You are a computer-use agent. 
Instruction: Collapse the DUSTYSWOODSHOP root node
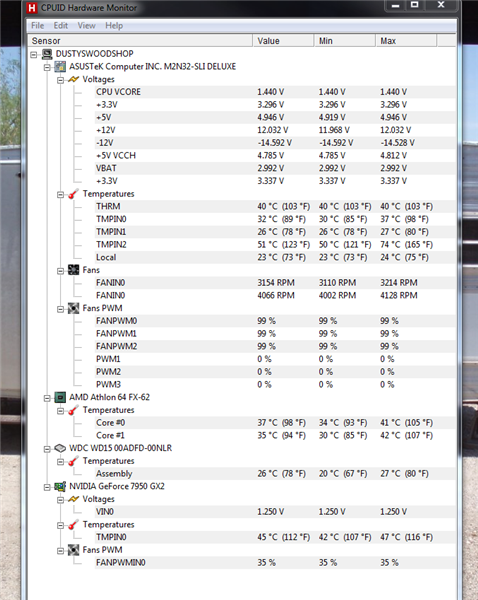(34, 55)
